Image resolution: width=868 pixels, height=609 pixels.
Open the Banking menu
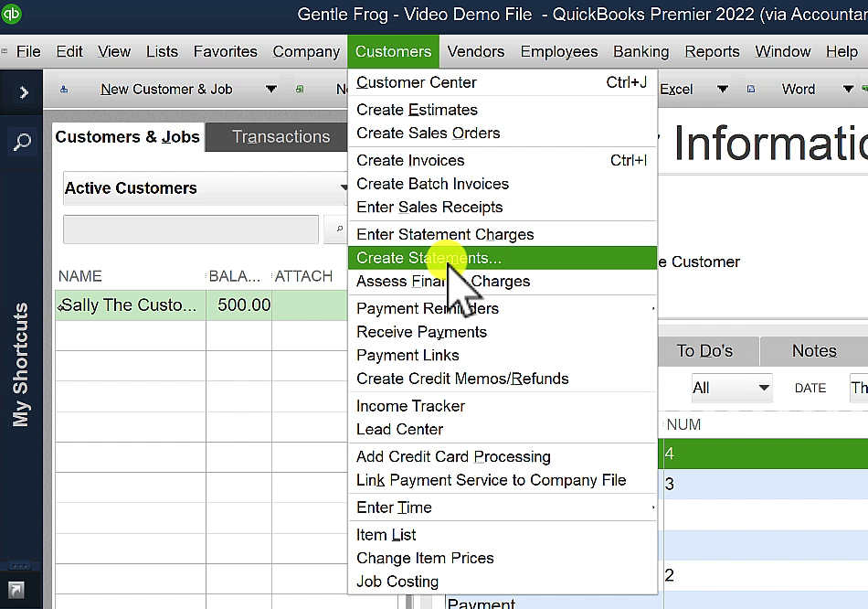pos(641,51)
